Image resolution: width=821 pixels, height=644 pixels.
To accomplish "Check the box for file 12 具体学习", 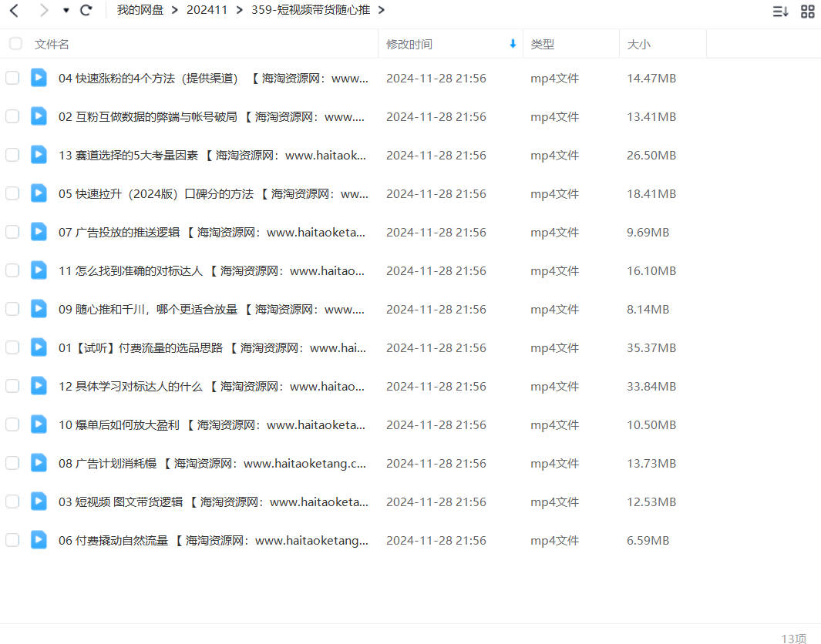I will click(12, 386).
